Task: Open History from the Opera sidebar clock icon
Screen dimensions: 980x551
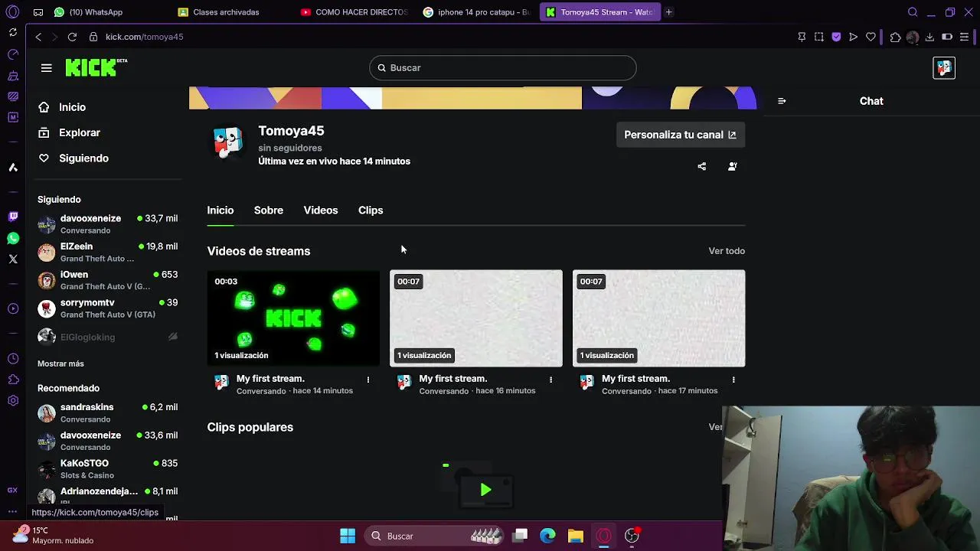Action: coord(13,359)
